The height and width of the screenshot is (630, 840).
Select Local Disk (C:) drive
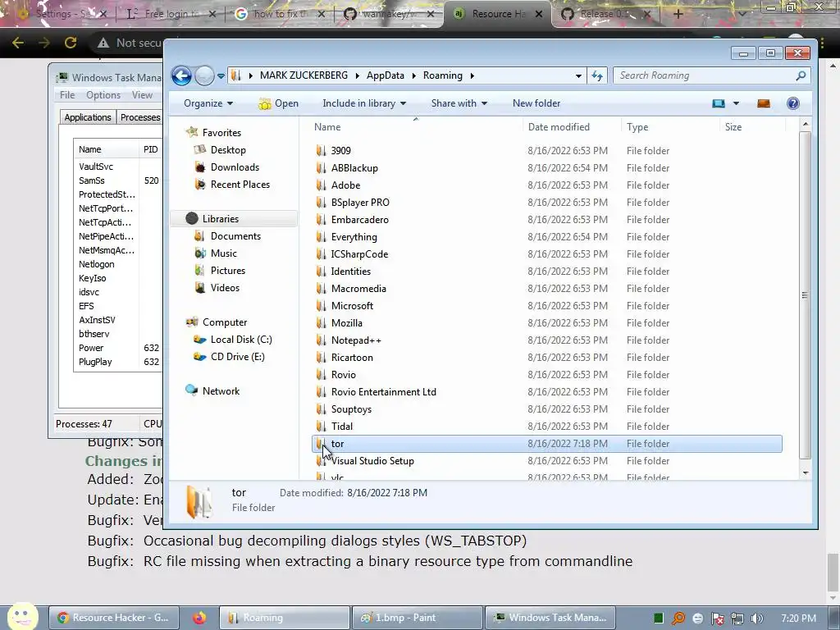click(241, 340)
